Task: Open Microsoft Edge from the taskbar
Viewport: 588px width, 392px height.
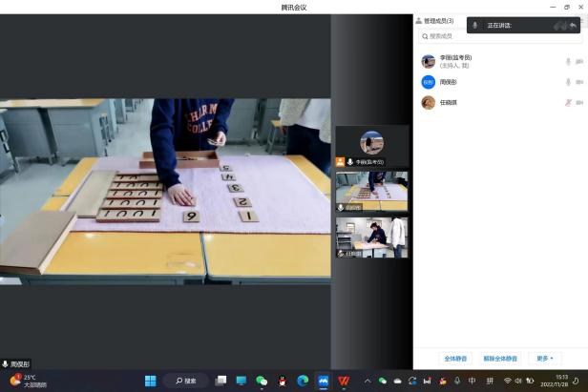Action: coord(303,381)
